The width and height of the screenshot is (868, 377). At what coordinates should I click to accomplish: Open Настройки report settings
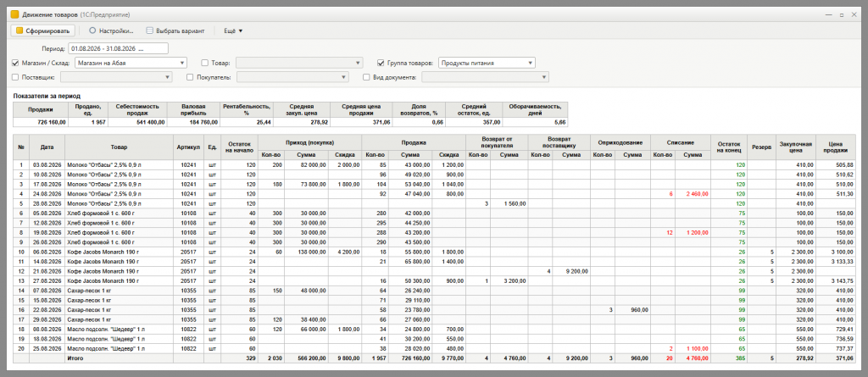point(110,31)
